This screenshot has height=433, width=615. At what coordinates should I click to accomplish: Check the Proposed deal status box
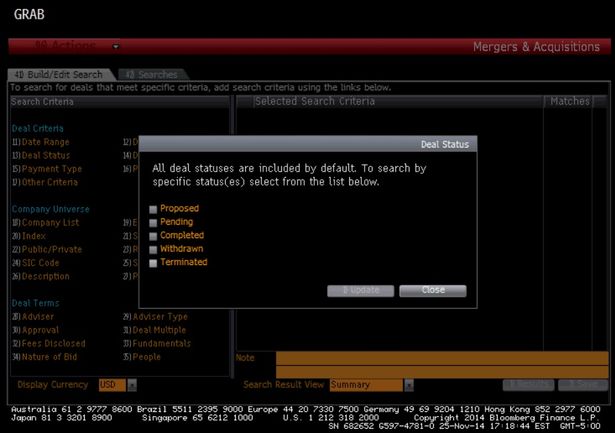(153, 209)
